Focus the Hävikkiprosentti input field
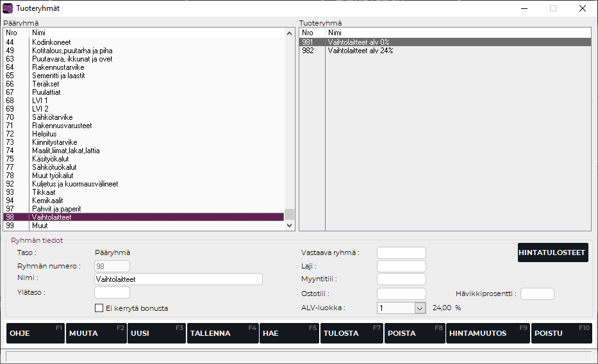598x364 pixels. pos(537,294)
